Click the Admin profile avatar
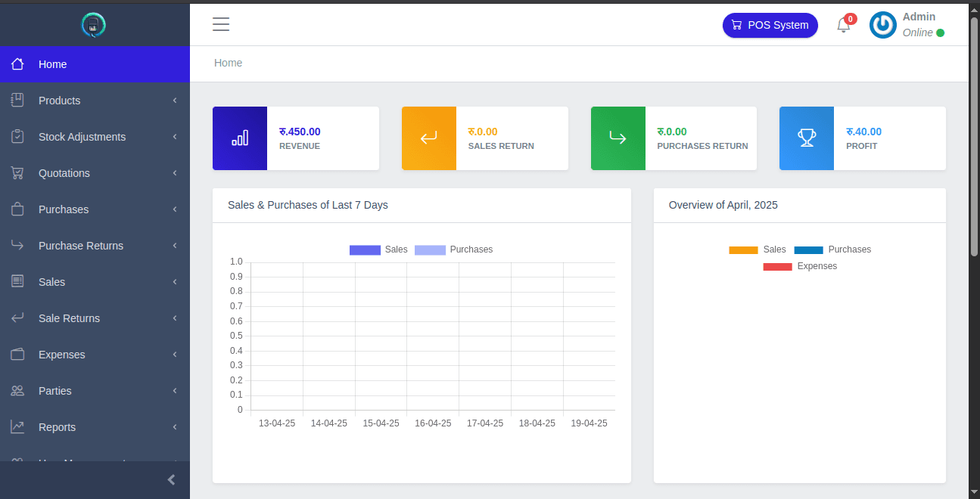Image resolution: width=980 pixels, height=499 pixels. [x=882, y=25]
